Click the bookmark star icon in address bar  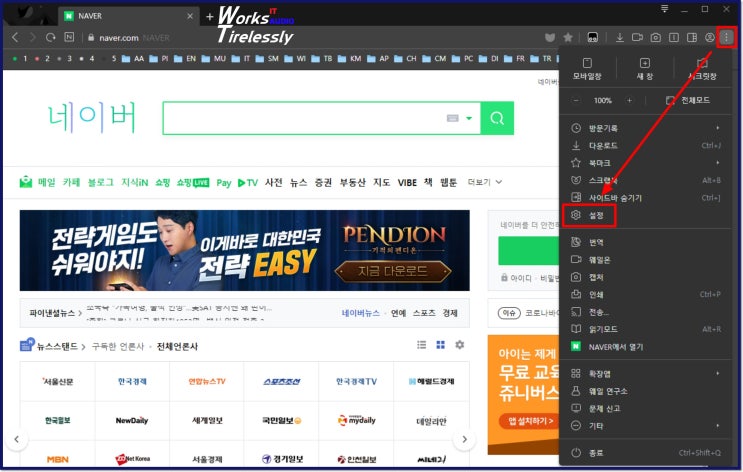(568, 37)
